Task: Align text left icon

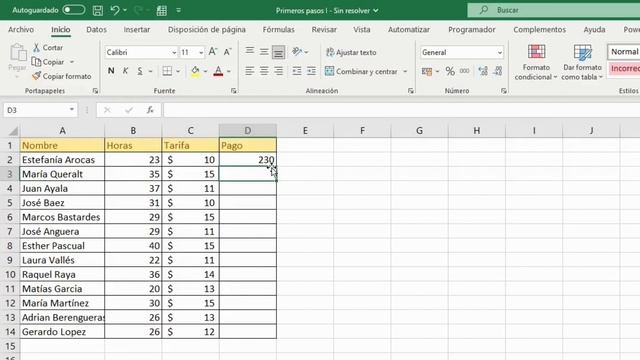Action: pos(249,71)
